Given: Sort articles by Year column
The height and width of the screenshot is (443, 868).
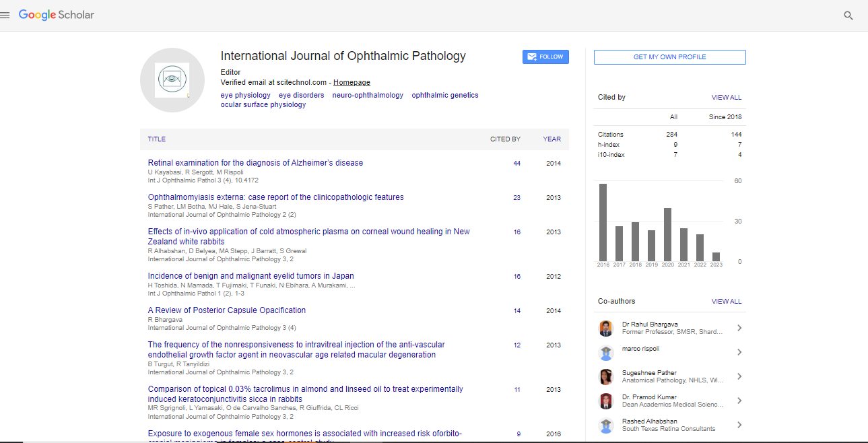Looking at the screenshot, I should click(x=552, y=139).
